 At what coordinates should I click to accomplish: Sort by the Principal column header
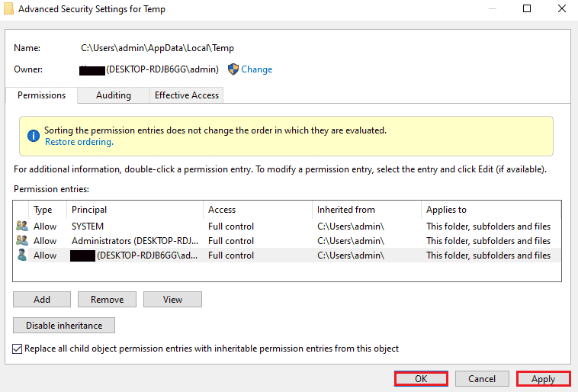[x=135, y=210]
